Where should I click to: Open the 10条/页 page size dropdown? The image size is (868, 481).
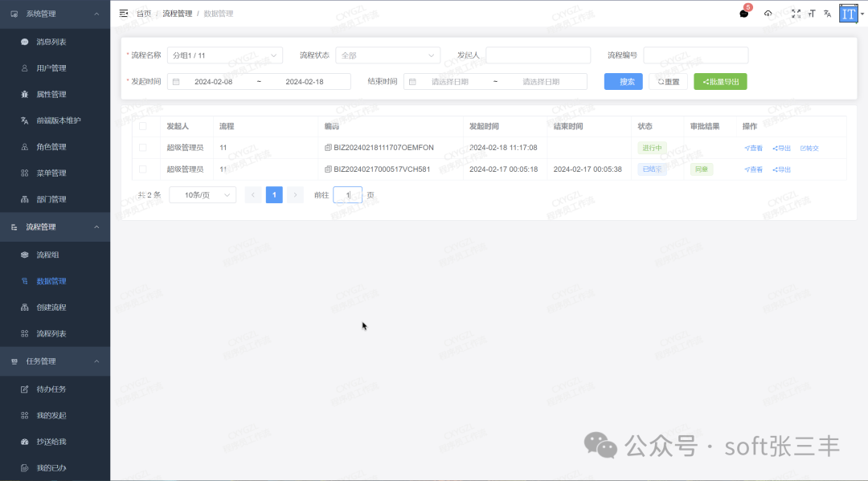point(202,194)
